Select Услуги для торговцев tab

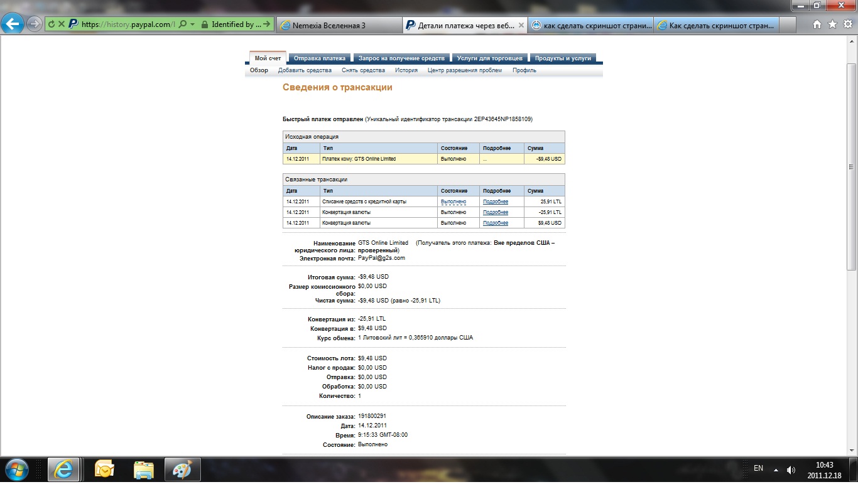coord(489,58)
